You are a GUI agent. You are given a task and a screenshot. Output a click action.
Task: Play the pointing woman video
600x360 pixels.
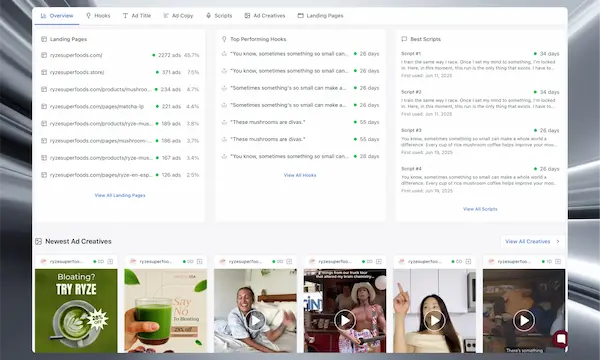coord(434,320)
